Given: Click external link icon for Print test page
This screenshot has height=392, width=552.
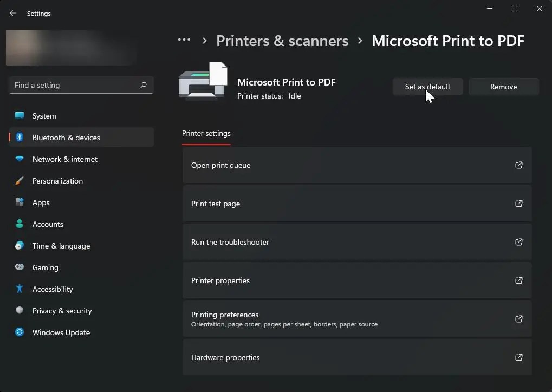Looking at the screenshot, I should tap(518, 204).
